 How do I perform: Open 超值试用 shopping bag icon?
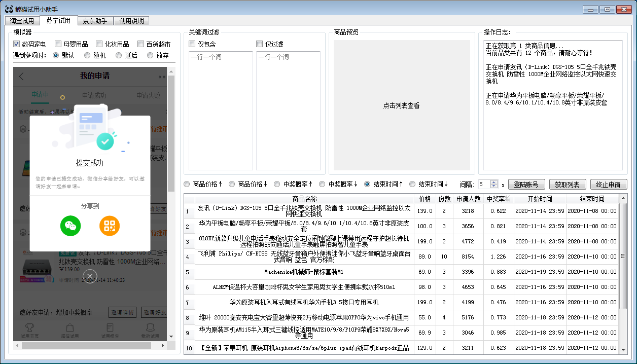[x=70, y=327]
